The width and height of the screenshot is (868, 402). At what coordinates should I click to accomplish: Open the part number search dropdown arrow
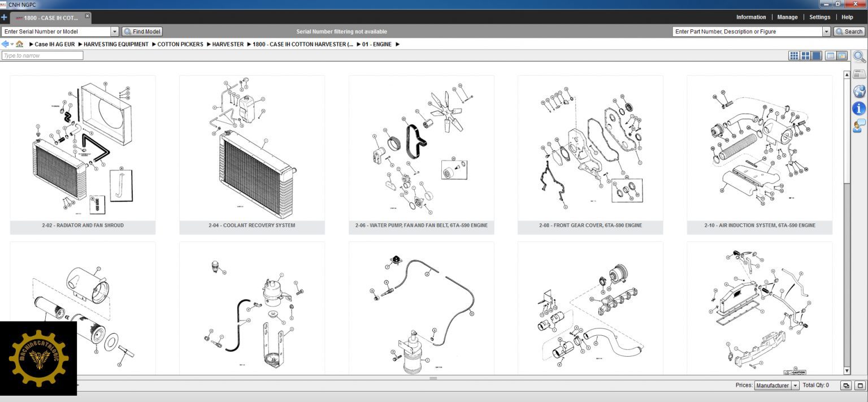point(826,31)
